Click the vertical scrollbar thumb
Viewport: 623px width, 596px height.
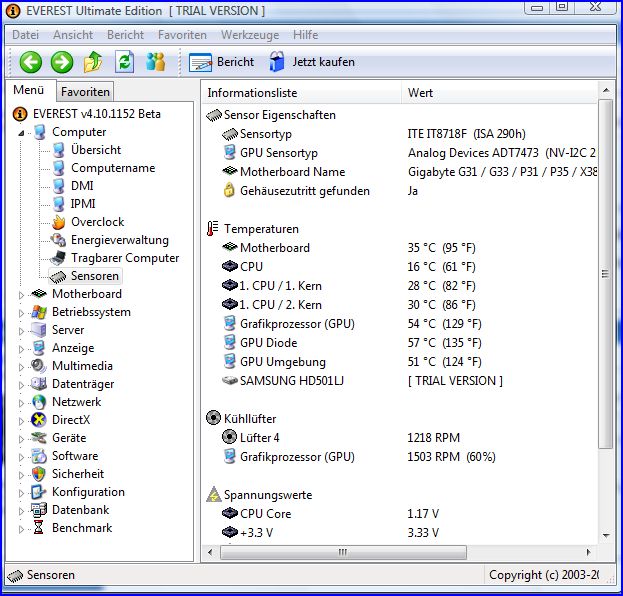[x=605, y=274]
